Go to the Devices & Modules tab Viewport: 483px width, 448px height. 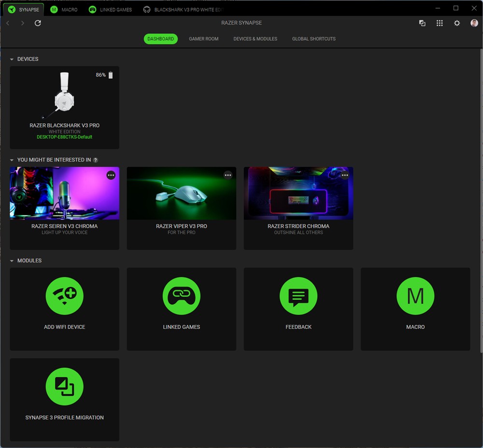tap(255, 39)
